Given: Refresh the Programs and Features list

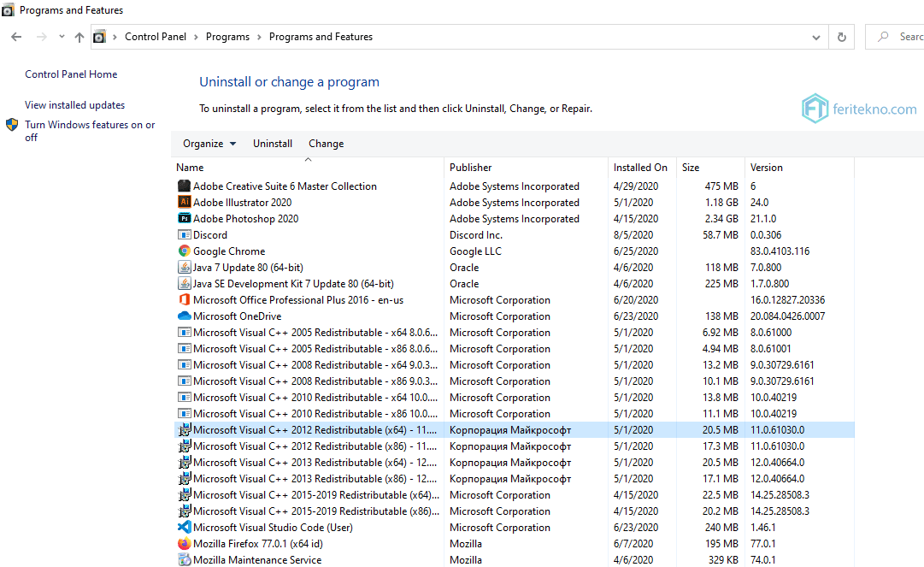Looking at the screenshot, I should [841, 37].
